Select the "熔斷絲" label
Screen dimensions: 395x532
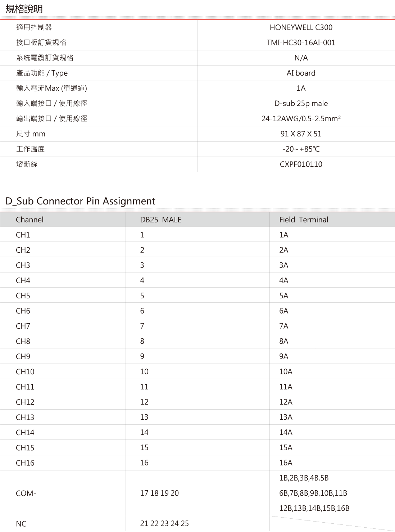tap(27, 164)
